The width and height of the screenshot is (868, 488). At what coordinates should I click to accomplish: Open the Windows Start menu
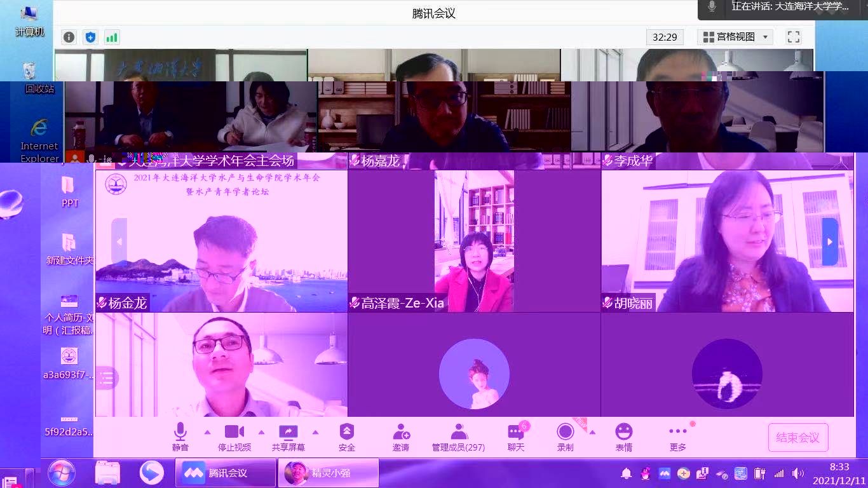(x=62, y=473)
